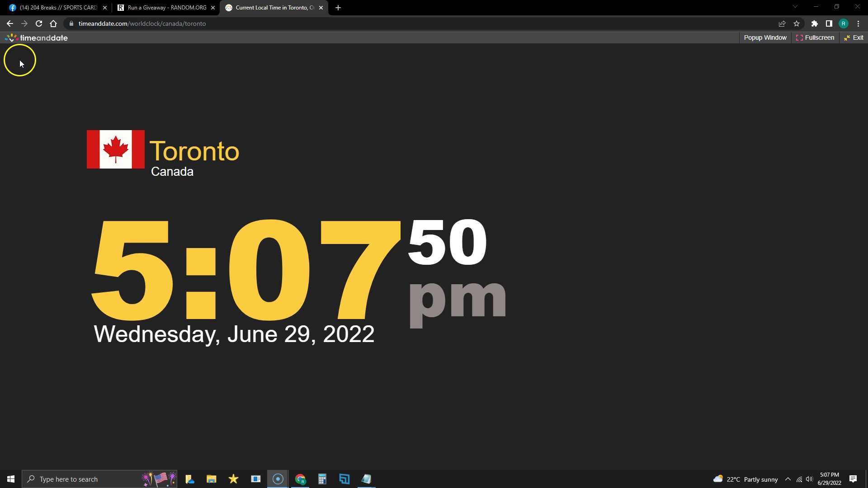868x488 pixels.
Task: Open the Extensions puzzle icon
Action: [814, 23]
